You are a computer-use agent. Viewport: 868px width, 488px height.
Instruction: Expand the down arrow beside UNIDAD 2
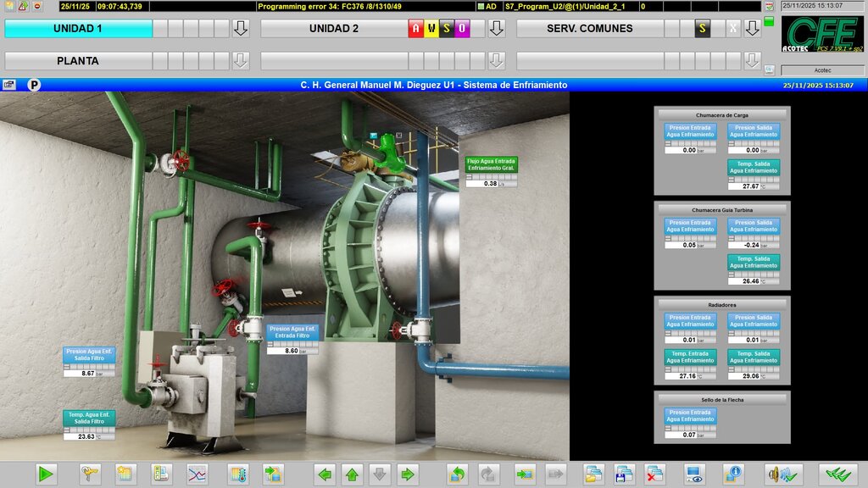[497, 28]
